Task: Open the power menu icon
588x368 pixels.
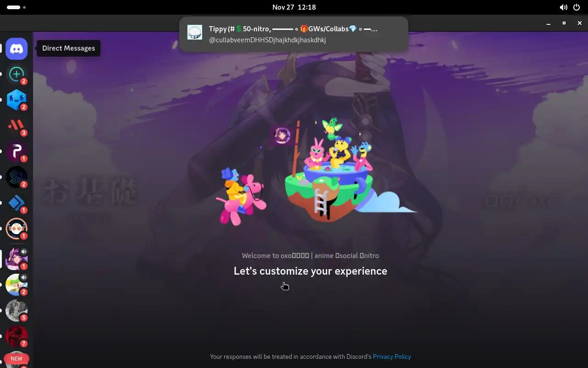Action: pyautogui.click(x=577, y=7)
